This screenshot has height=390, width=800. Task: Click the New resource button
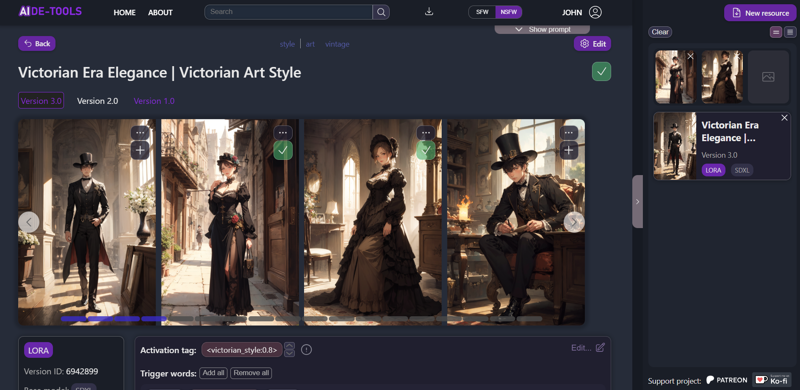pos(760,13)
